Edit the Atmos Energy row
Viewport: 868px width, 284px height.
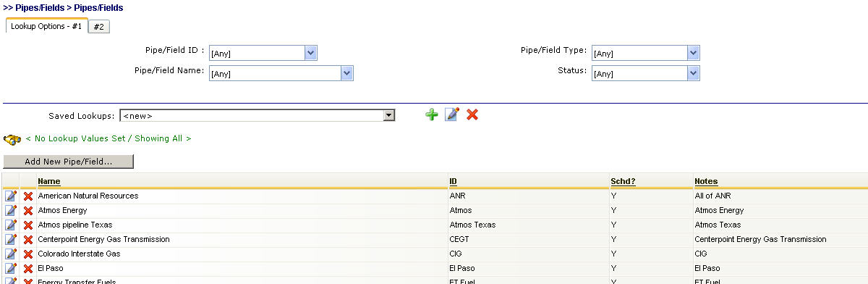pyautogui.click(x=11, y=210)
